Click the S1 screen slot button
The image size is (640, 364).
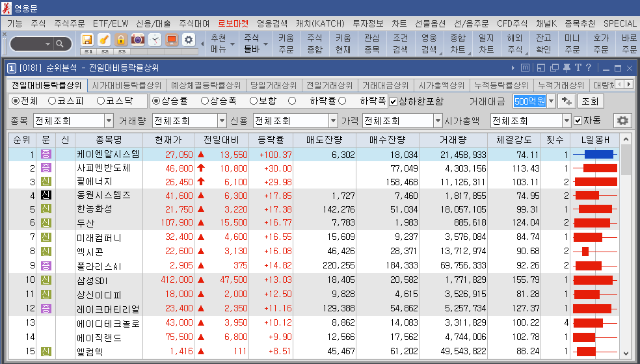point(88,52)
